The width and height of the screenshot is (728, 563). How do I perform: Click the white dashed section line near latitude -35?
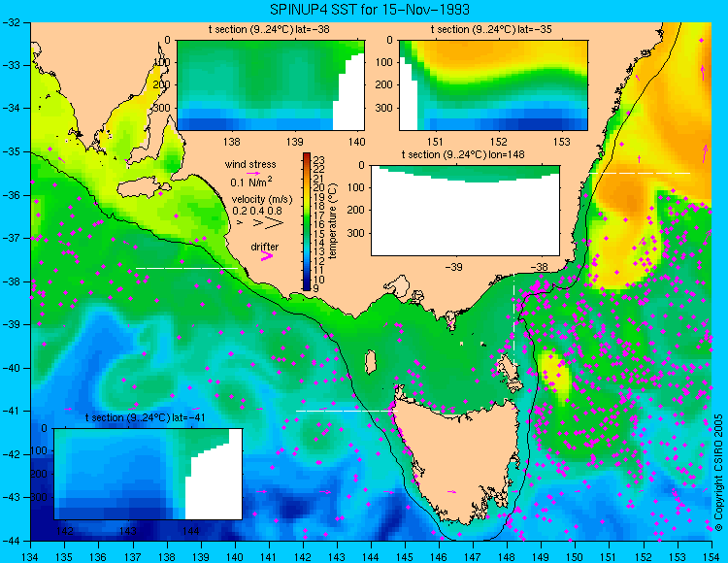coord(640,173)
